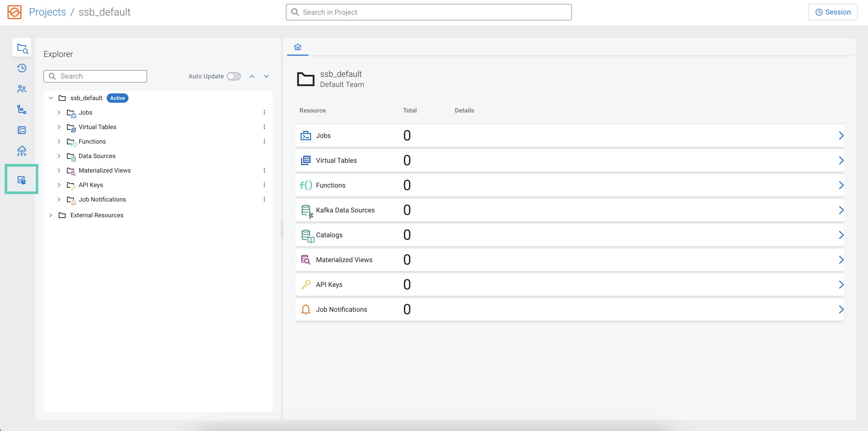Select Materialized Views in Explorer tree

104,170
